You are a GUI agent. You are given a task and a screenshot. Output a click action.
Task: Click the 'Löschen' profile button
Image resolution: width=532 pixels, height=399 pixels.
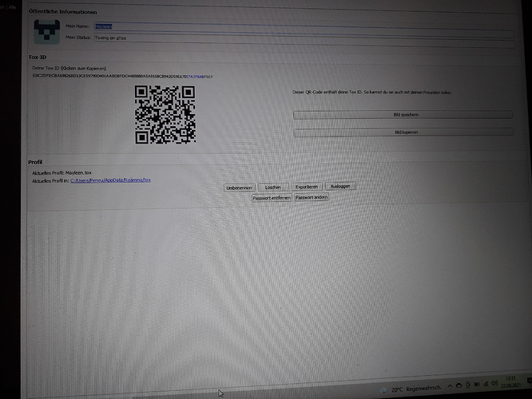coord(273,187)
